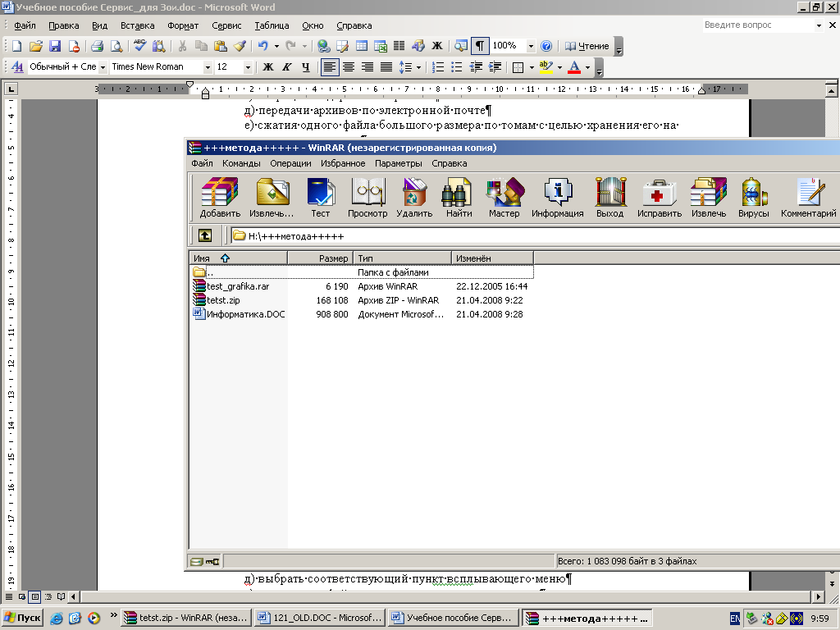Click WinRAR's Добавить (Add) toolbar icon
Viewport: 840px width, 630px height.
[220, 198]
